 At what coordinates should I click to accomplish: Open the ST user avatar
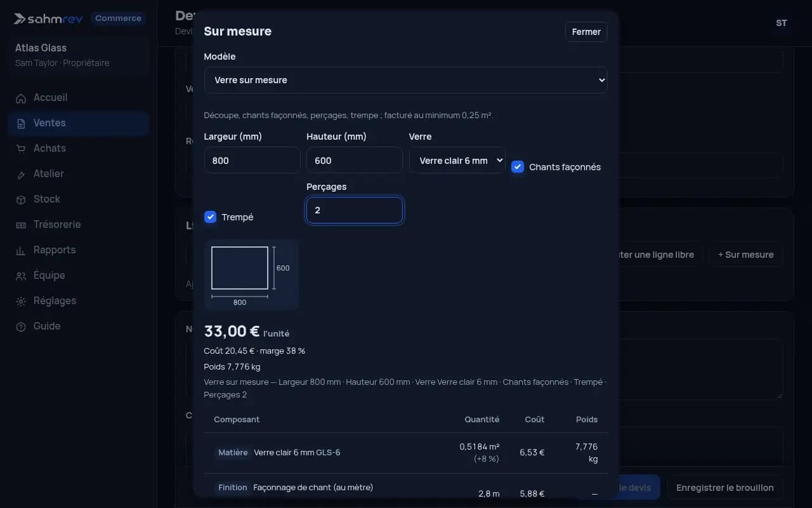[782, 23]
